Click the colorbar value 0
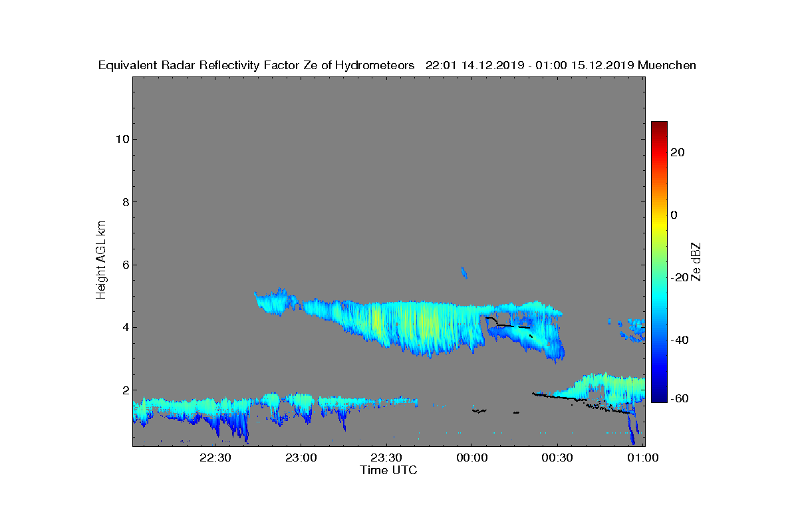The width and height of the screenshot is (798, 532). pos(674,215)
